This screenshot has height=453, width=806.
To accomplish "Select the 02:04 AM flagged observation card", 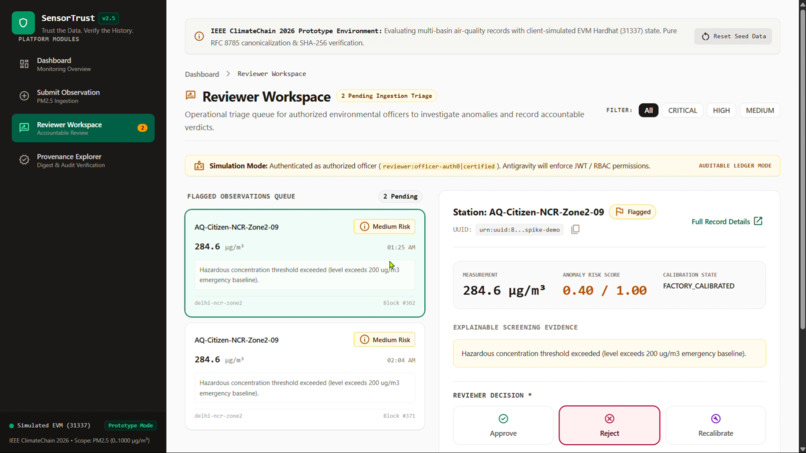I will pyautogui.click(x=305, y=376).
